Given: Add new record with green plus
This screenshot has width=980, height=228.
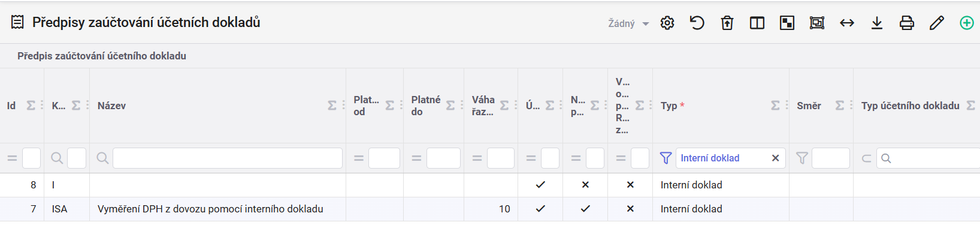Looking at the screenshot, I should point(967,23).
